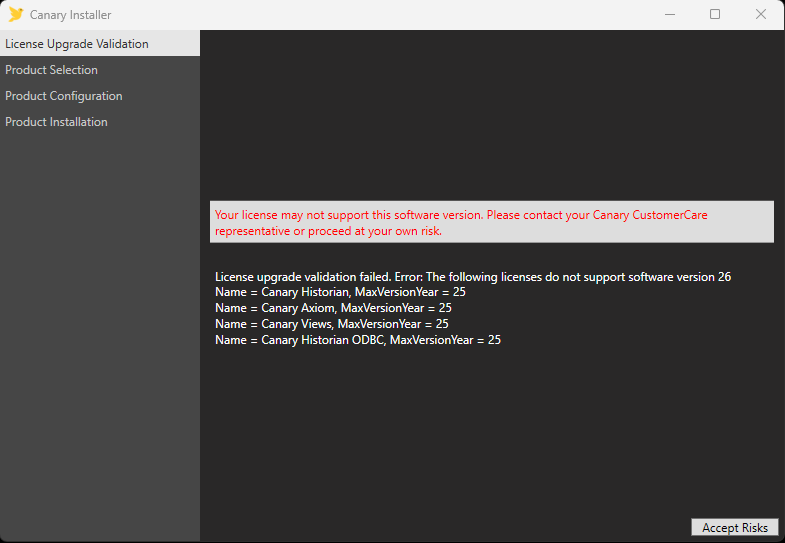Go to Product Configuration step
The image size is (785, 543).
point(100,96)
